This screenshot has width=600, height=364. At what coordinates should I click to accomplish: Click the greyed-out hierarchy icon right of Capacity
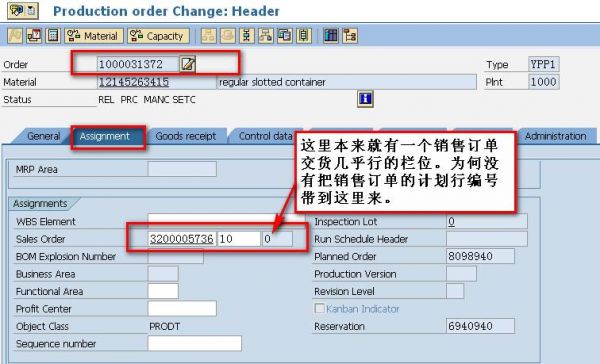tap(209, 36)
